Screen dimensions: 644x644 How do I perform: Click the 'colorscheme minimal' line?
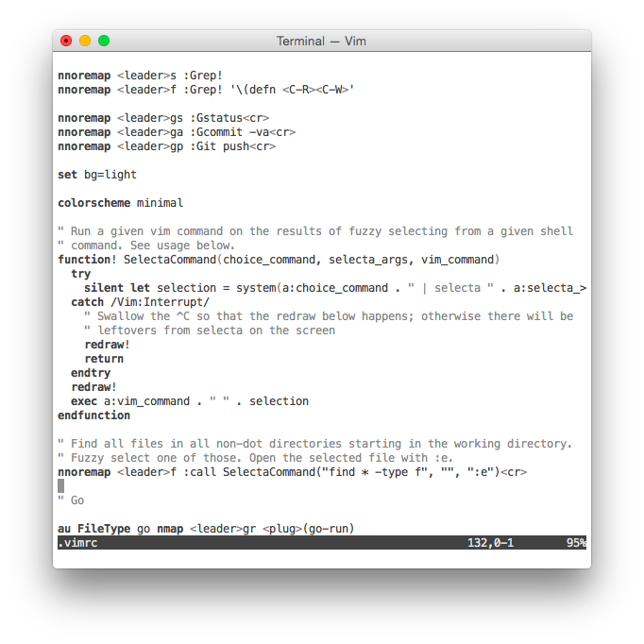tap(120, 203)
